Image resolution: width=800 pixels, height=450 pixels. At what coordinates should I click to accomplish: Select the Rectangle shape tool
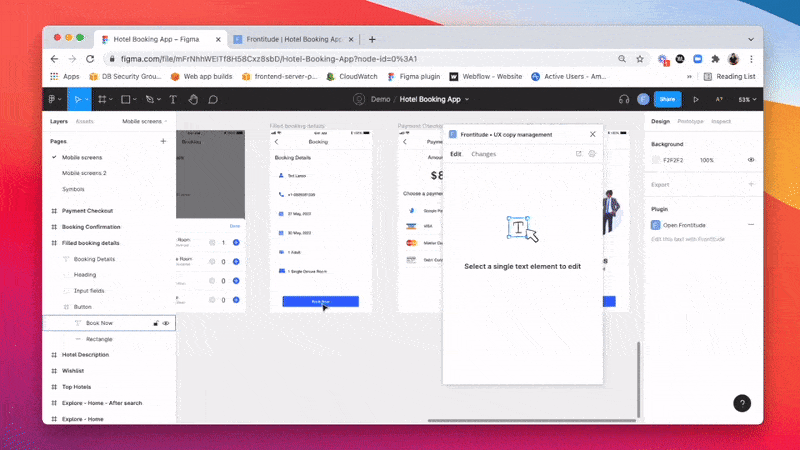[125, 99]
